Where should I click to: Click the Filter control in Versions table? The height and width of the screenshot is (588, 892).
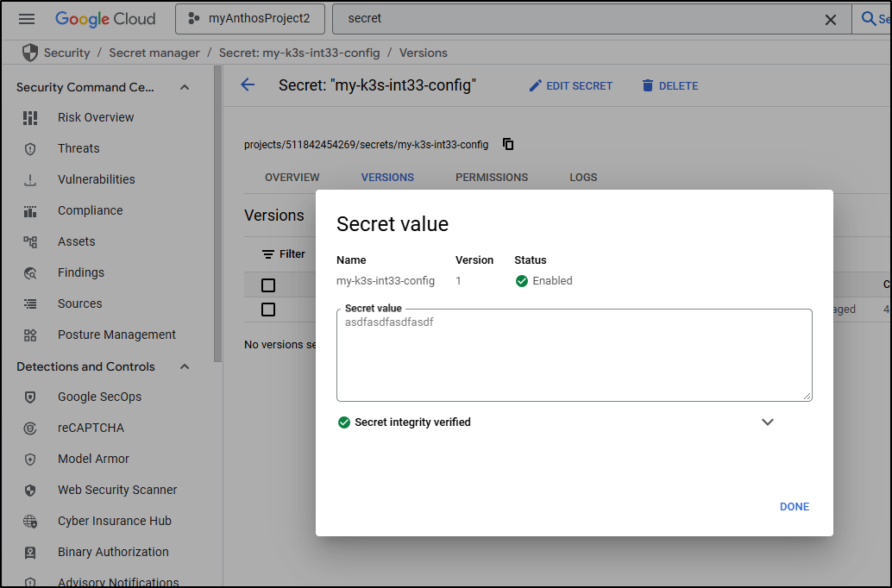tap(283, 254)
